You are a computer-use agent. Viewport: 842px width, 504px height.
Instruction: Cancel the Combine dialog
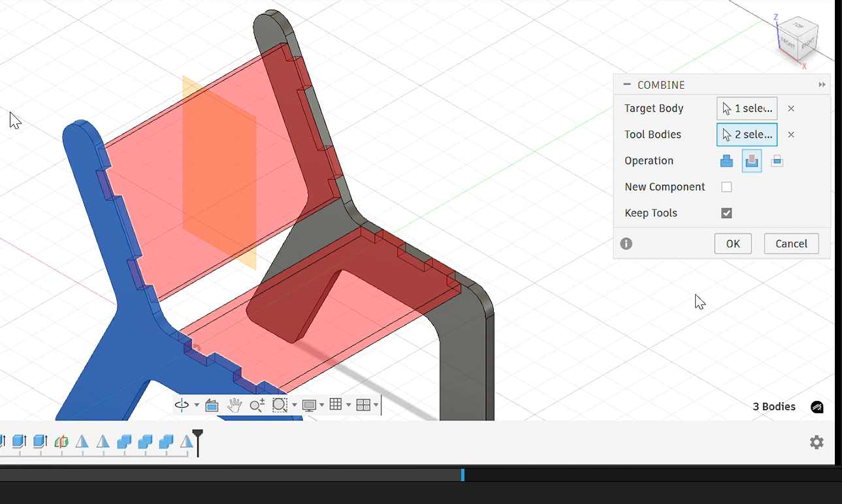point(791,244)
